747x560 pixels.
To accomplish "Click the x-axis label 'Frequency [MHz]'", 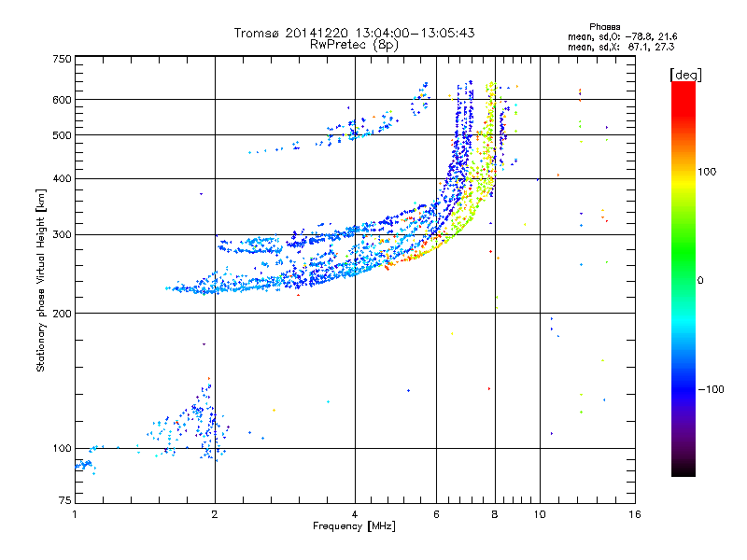I will pyautogui.click(x=354, y=526).
